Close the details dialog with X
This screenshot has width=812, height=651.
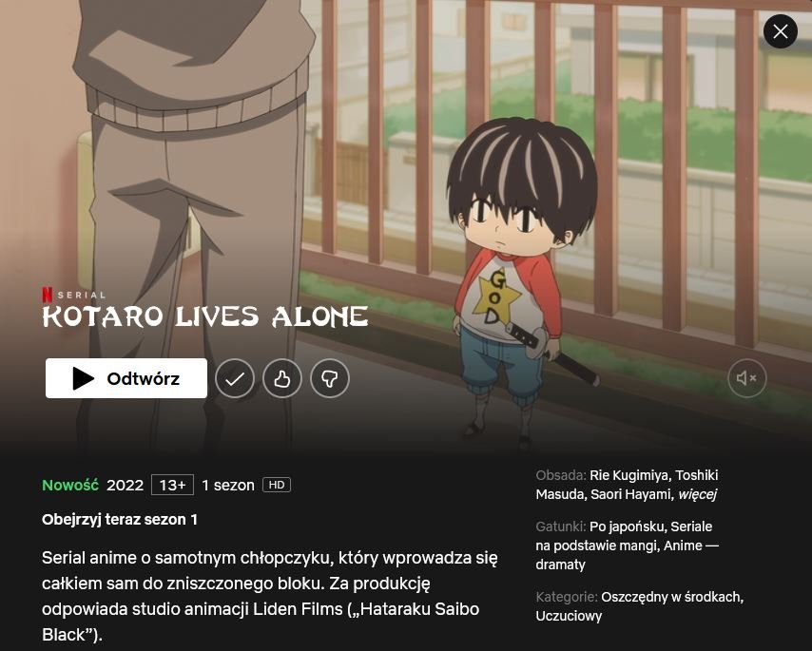781,31
